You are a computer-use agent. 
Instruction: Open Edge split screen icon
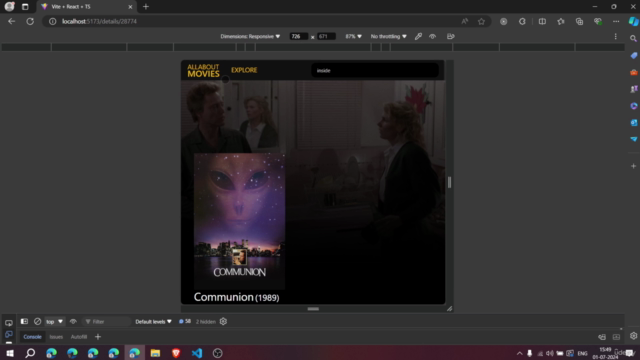click(542, 21)
